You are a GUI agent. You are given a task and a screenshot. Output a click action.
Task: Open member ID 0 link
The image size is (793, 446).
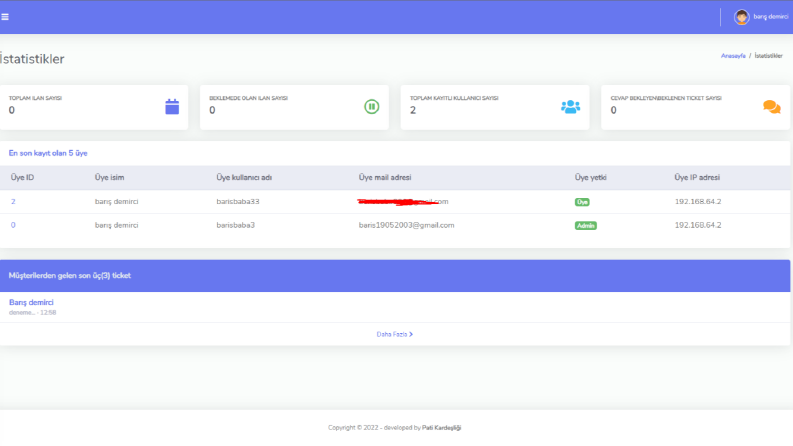13,225
